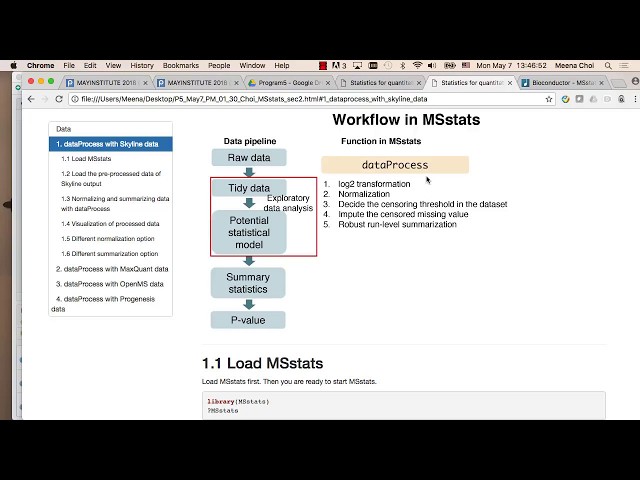Reload the current page
The image size is (640, 480).
point(59,99)
